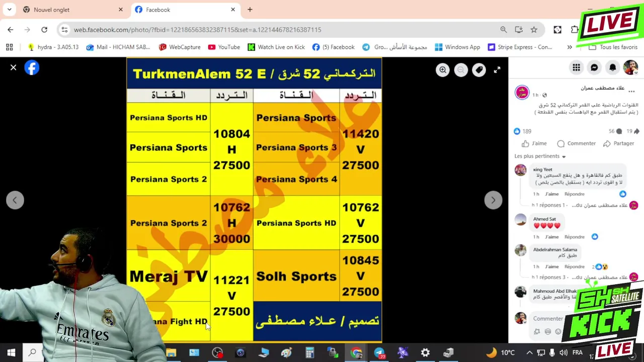644x362 pixels.
Task: Expand more bookmarks chevron
Action: click(x=570, y=47)
